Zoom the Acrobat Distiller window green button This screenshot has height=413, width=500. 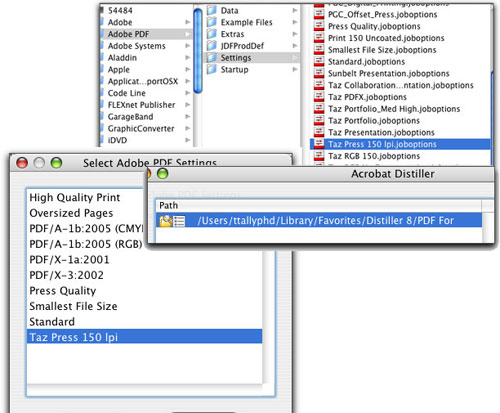pyautogui.click(x=162, y=174)
